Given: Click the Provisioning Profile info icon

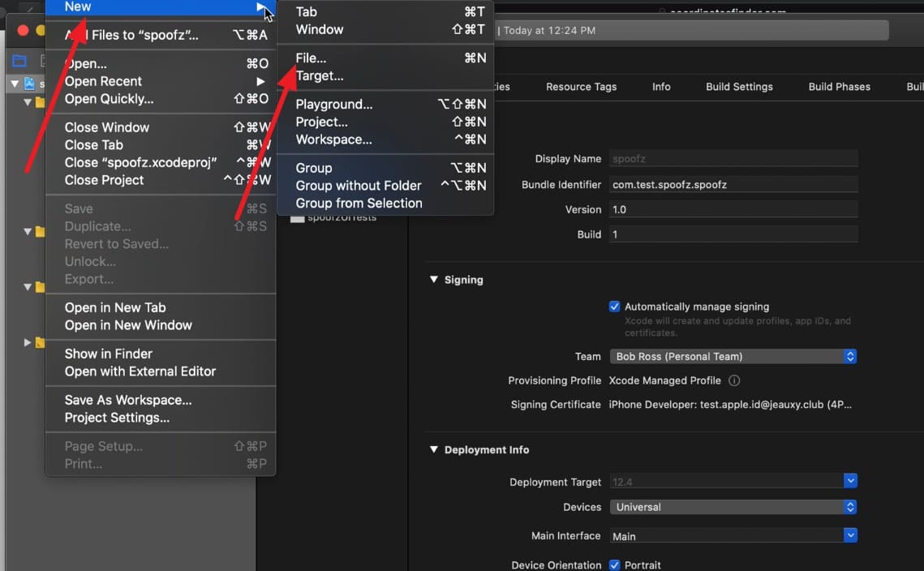Looking at the screenshot, I should pyautogui.click(x=734, y=380).
